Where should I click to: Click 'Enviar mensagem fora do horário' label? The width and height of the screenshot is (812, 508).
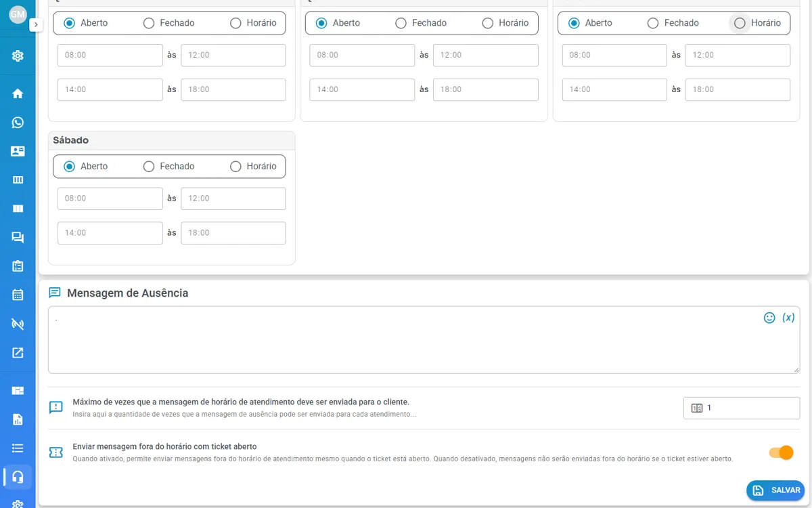[164, 446]
